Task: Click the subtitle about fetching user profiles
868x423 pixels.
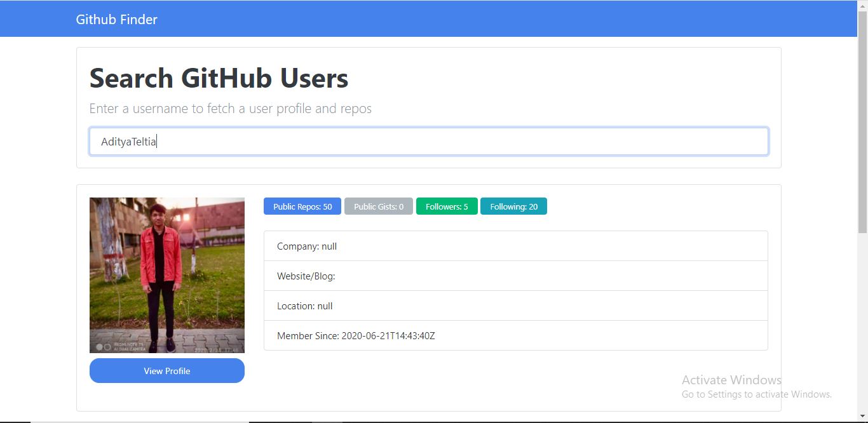Action: (230, 108)
